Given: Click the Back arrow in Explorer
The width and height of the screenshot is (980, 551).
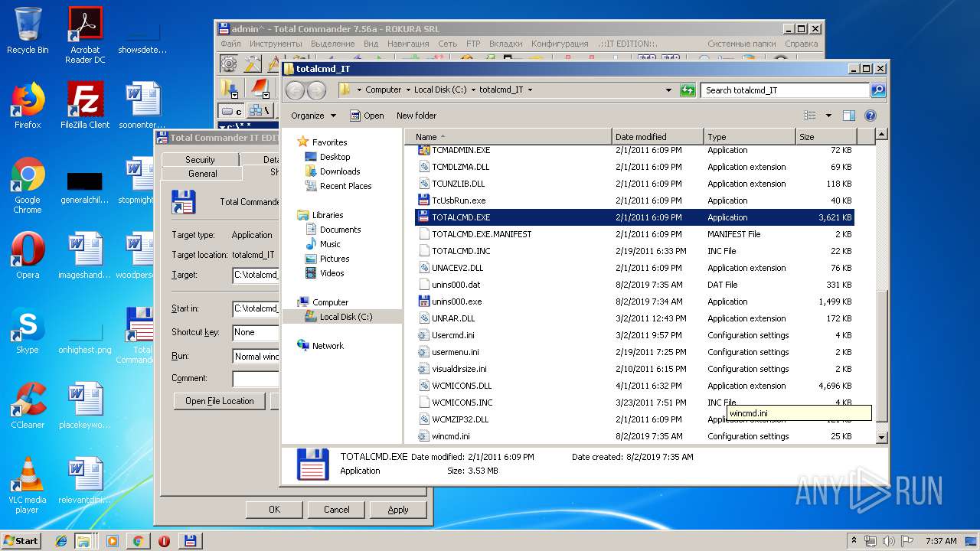Looking at the screenshot, I should [x=295, y=90].
